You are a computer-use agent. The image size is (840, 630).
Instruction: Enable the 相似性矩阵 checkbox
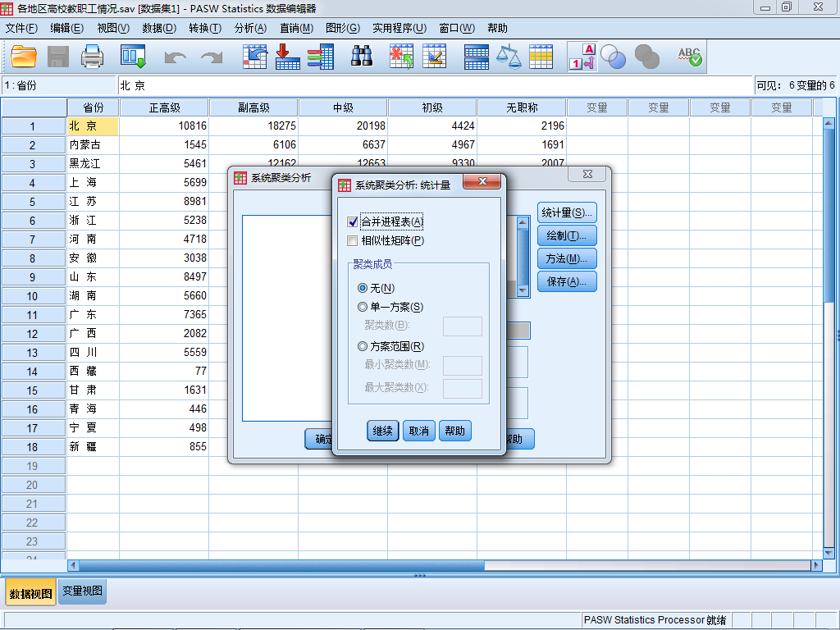[353, 241]
